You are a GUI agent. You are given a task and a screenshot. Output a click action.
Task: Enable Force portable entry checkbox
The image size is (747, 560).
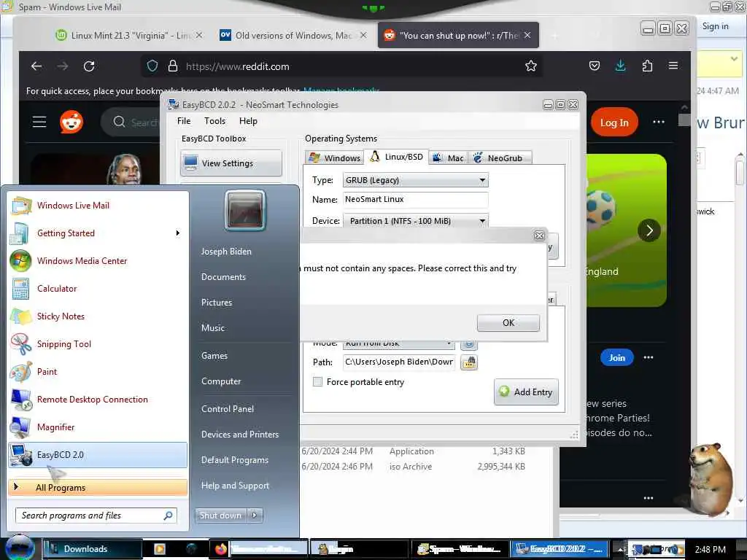pyautogui.click(x=317, y=382)
